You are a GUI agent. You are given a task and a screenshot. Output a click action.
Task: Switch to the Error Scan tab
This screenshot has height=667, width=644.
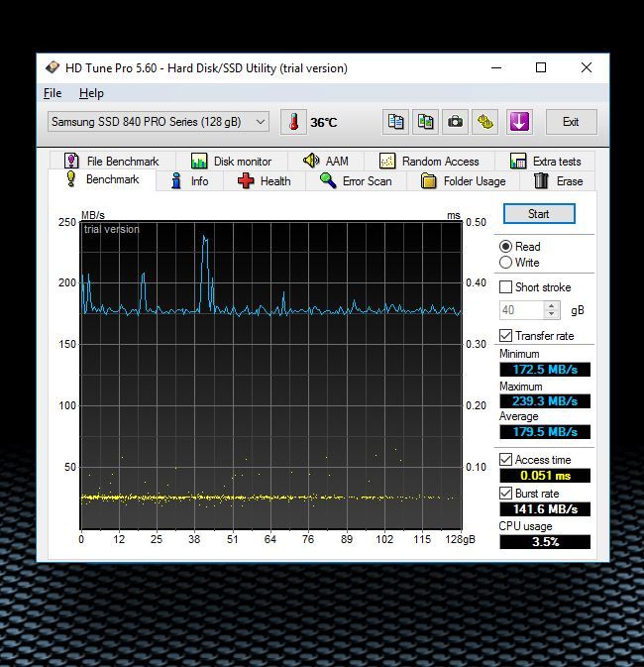pyautogui.click(x=356, y=181)
